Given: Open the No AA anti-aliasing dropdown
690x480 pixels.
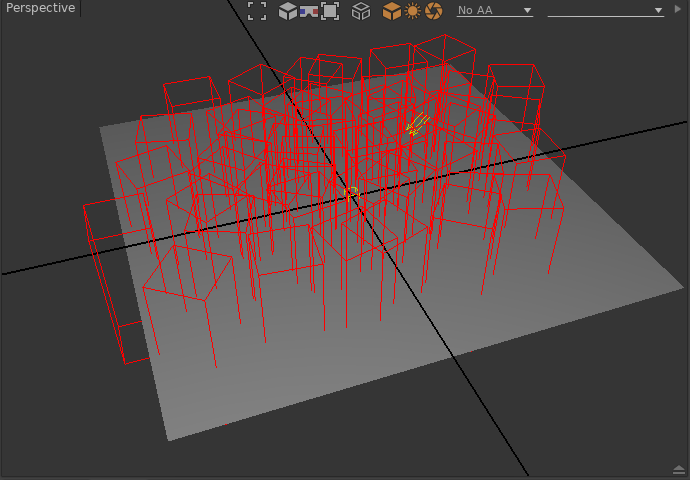Looking at the screenshot, I should pyautogui.click(x=494, y=10).
